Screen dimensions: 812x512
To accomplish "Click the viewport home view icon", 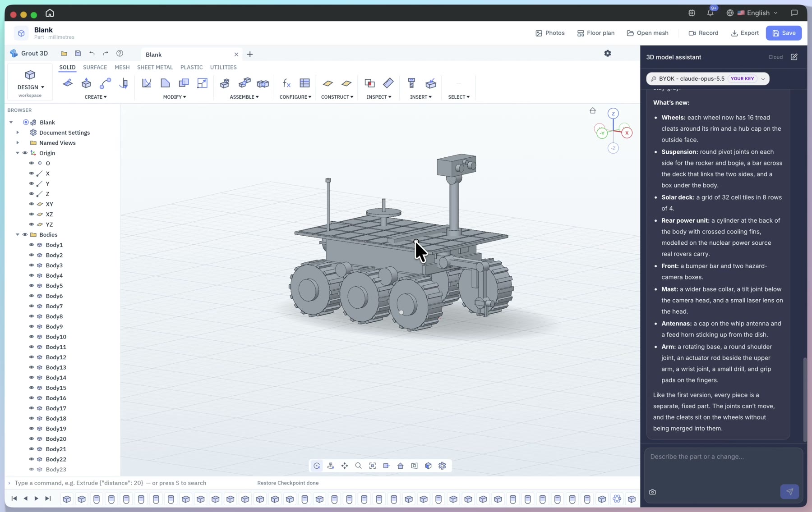I will [593, 110].
